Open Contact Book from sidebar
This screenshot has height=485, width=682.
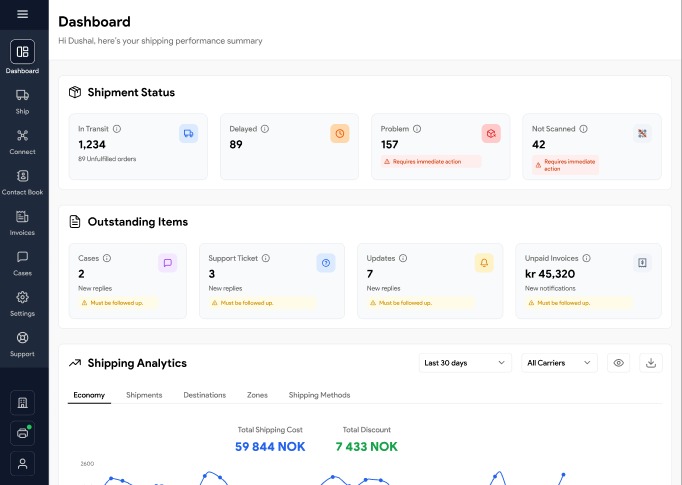[x=22, y=176]
